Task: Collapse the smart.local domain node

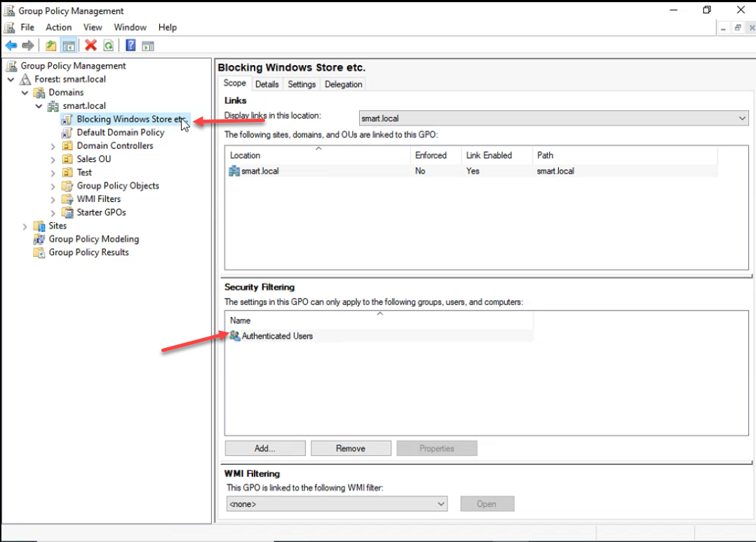Action: pyautogui.click(x=39, y=106)
